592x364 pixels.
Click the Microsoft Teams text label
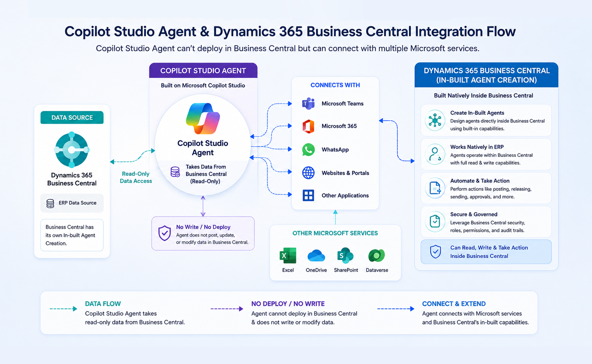[343, 104]
